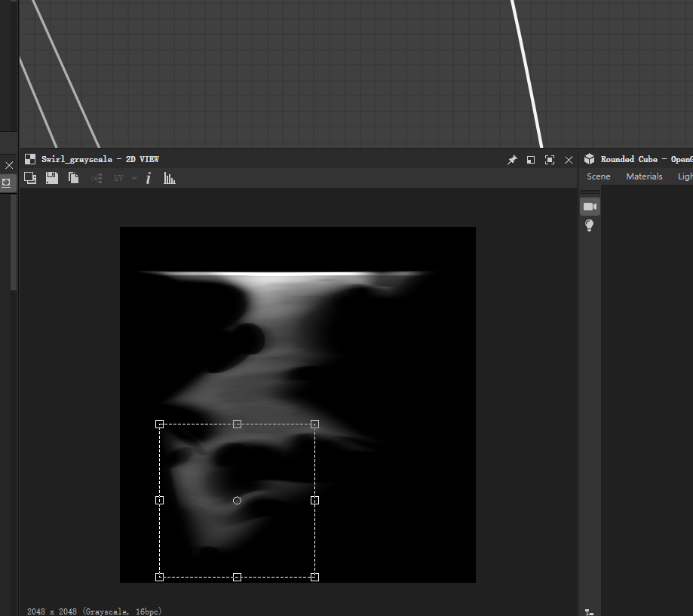Pin the 2D View panel

click(512, 160)
